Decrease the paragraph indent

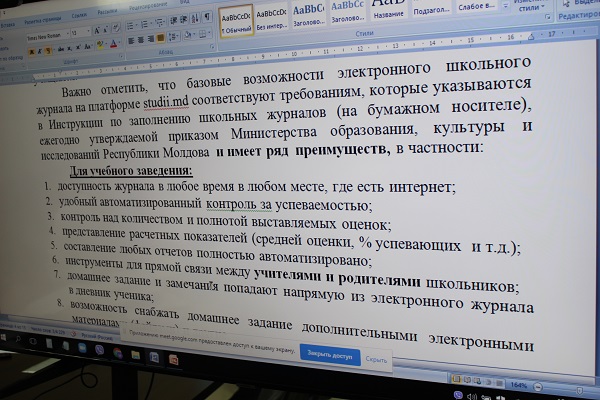[173, 21]
